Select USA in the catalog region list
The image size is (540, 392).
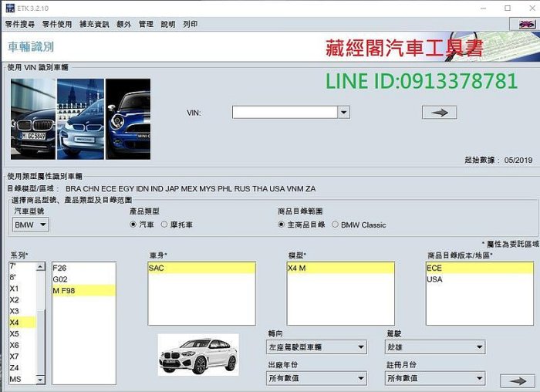[x=434, y=279]
